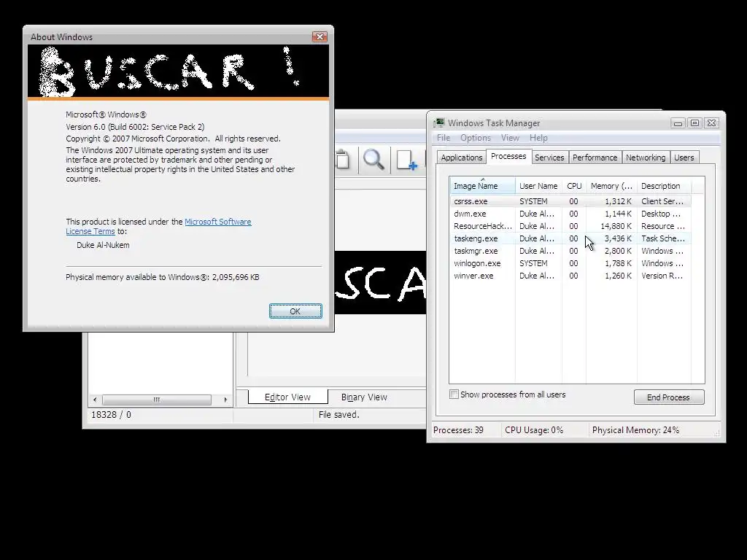747x560 pixels.
Task: Click the add new resource icon in toolbar
Action: click(407, 160)
